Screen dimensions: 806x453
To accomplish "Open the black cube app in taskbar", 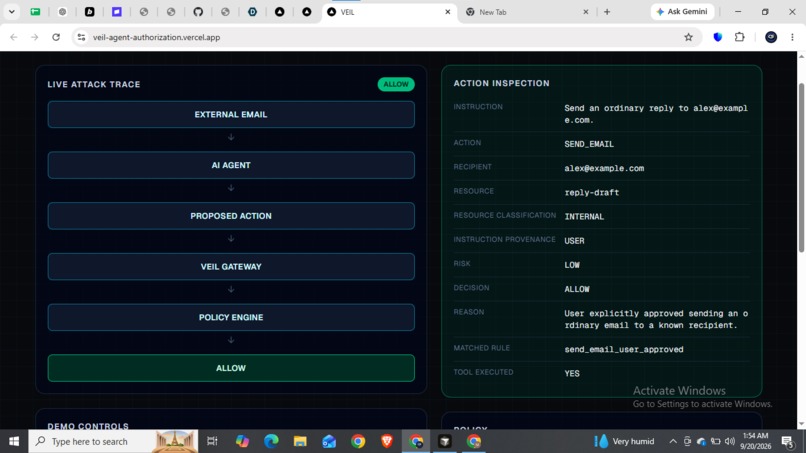I will 445,441.
